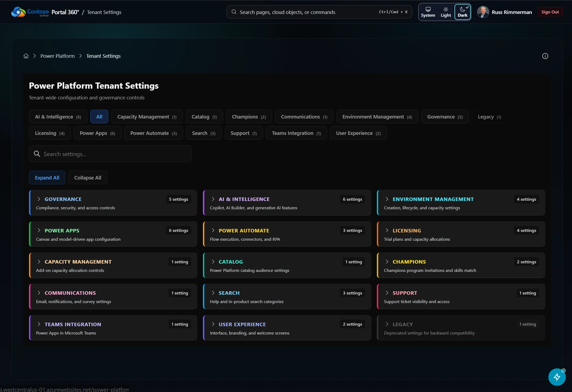
Task: Expand the Governance section chevron
Action: (x=39, y=199)
